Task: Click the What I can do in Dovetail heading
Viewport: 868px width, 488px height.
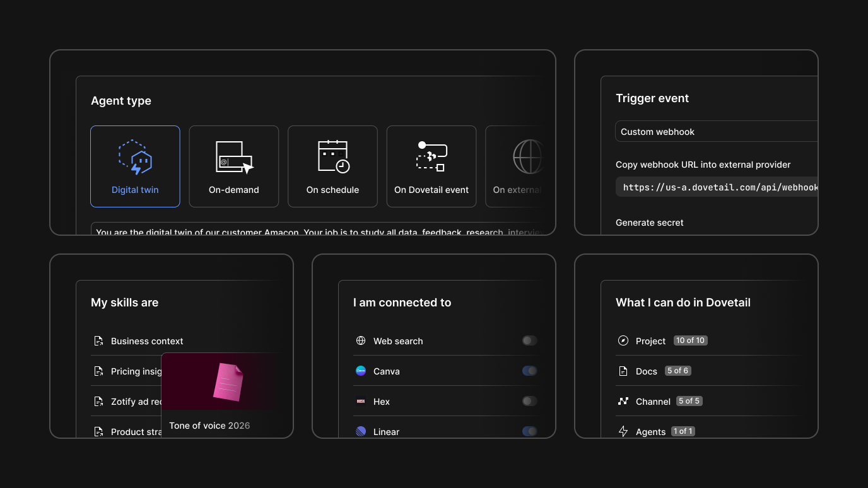Action: pos(683,303)
